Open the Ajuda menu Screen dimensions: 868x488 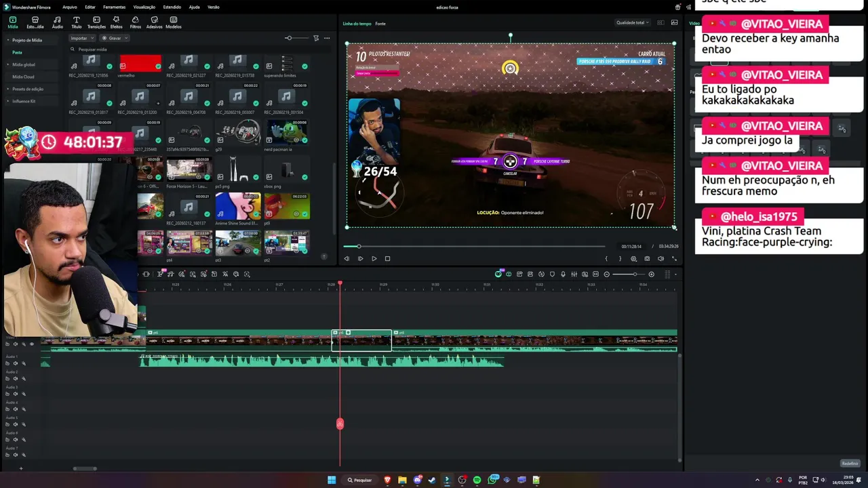pos(195,7)
